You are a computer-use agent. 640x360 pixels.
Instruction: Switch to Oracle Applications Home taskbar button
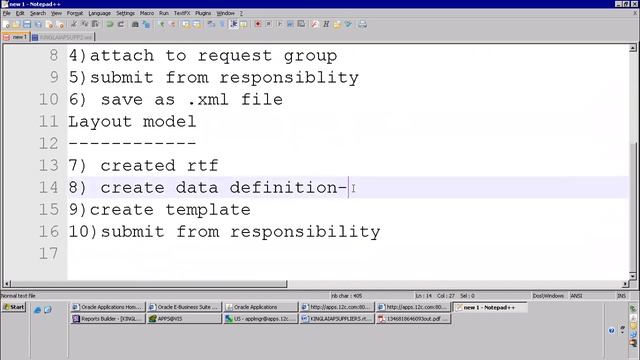pos(108,307)
